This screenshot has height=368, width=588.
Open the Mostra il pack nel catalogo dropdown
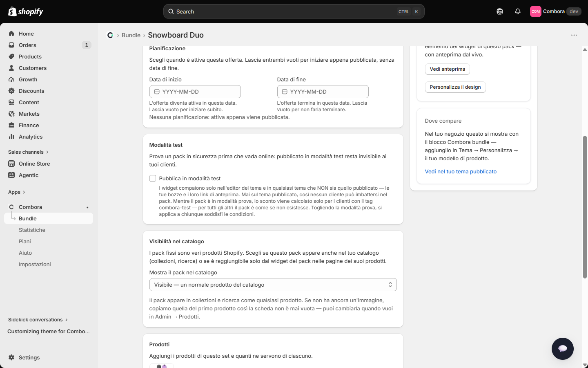273,285
